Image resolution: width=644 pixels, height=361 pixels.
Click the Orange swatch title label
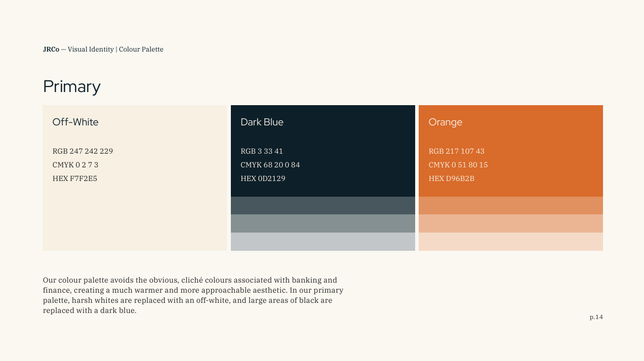click(x=446, y=122)
